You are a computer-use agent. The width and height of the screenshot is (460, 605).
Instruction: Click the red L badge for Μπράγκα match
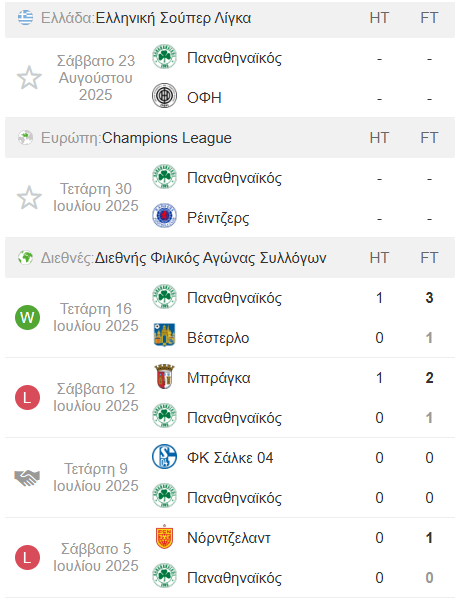27,397
